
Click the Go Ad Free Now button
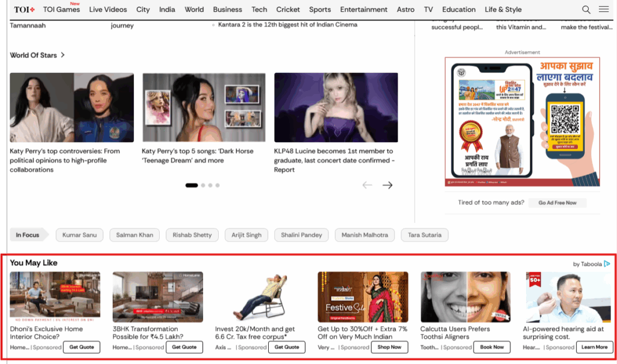[557, 203]
